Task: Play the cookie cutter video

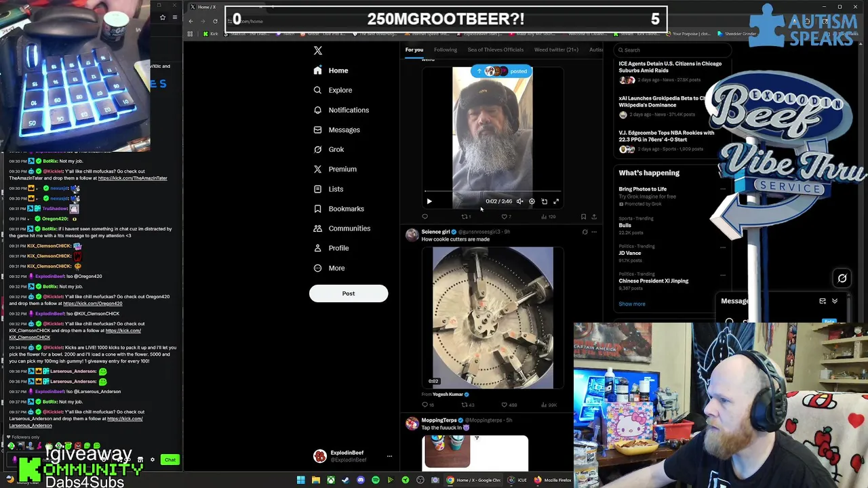Action: pyautogui.click(x=492, y=317)
